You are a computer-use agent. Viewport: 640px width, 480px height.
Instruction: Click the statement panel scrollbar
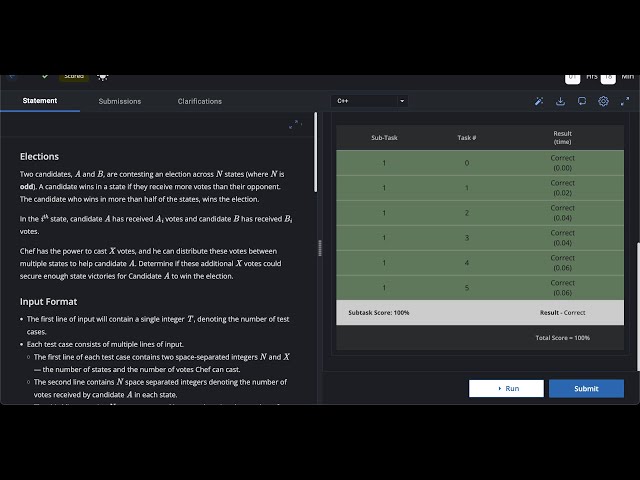[316, 152]
